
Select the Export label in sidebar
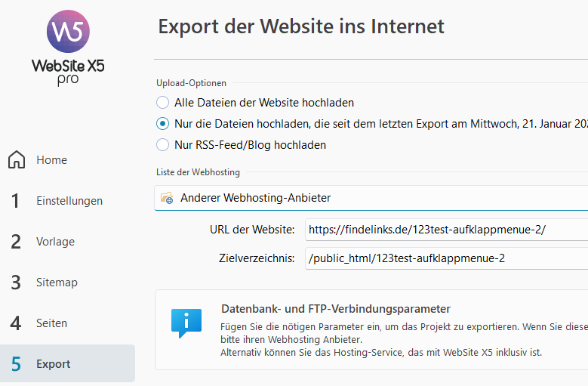[54, 364]
